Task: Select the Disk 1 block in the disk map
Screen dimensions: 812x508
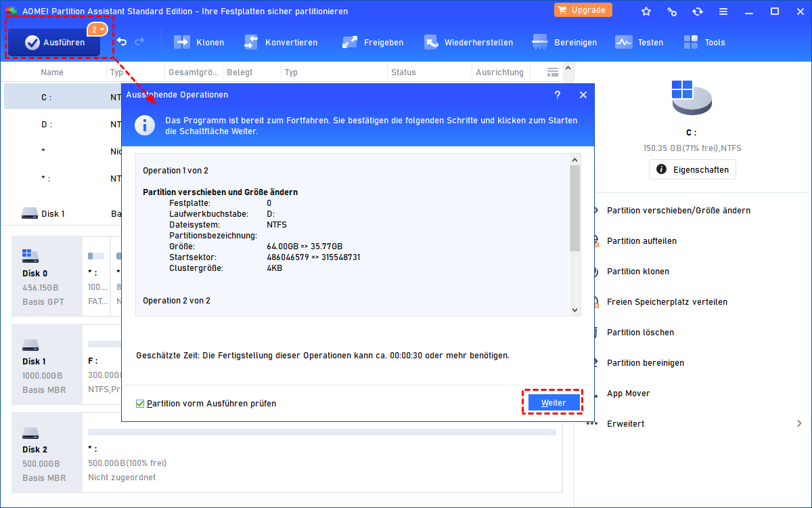Action: [x=47, y=364]
